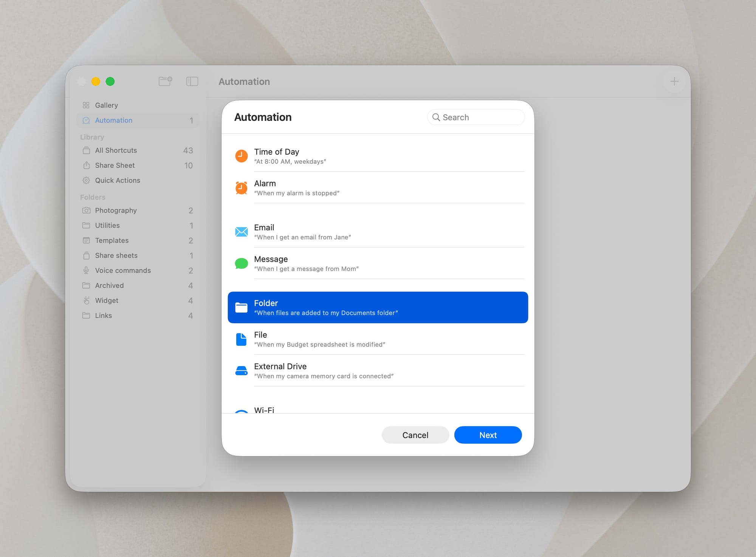This screenshot has height=557, width=756.
Task: Click the External Drive trigger icon
Action: pos(241,370)
